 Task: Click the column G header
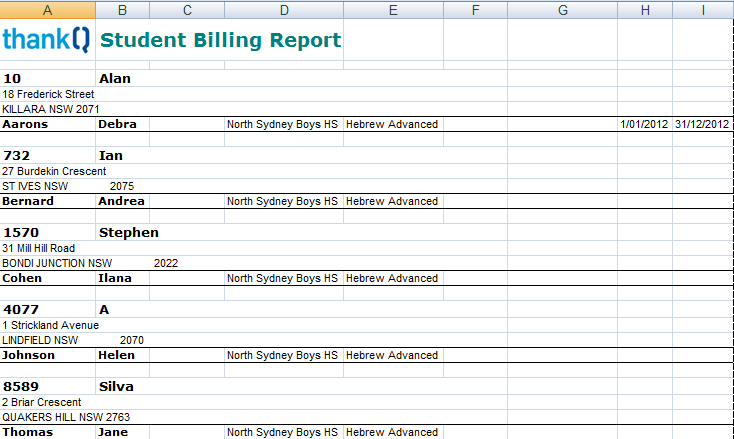(562, 10)
